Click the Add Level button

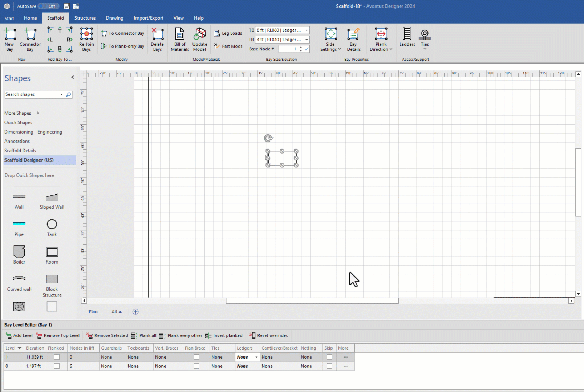coord(19,336)
